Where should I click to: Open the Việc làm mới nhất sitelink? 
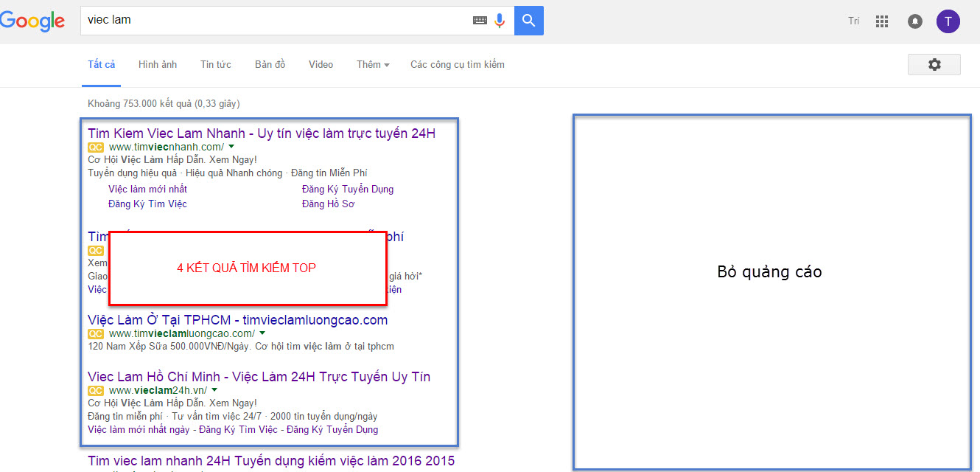click(x=147, y=189)
